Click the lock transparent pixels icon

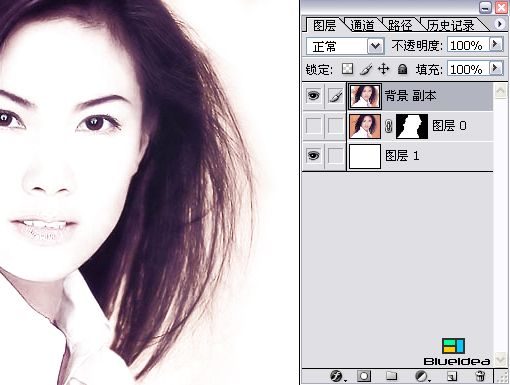(x=347, y=69)
